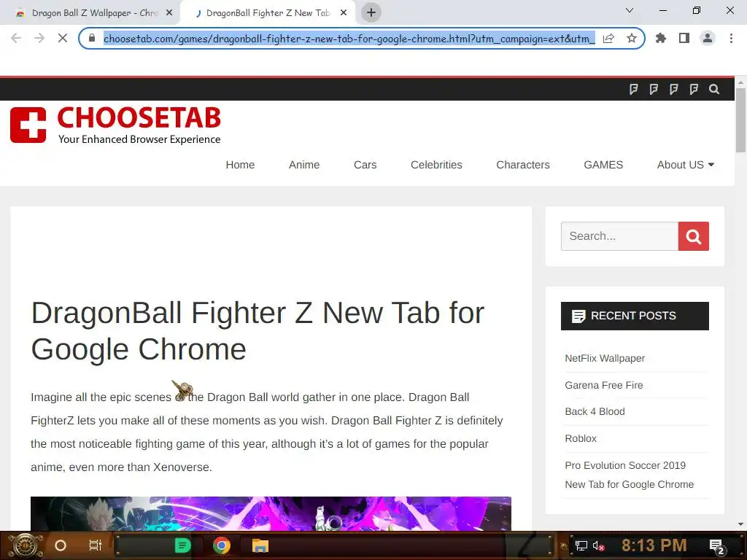Screen dimensions: 747x560
Task: Share this page icon in address bar
Action: pyautogui.click(x=608, y=38)
